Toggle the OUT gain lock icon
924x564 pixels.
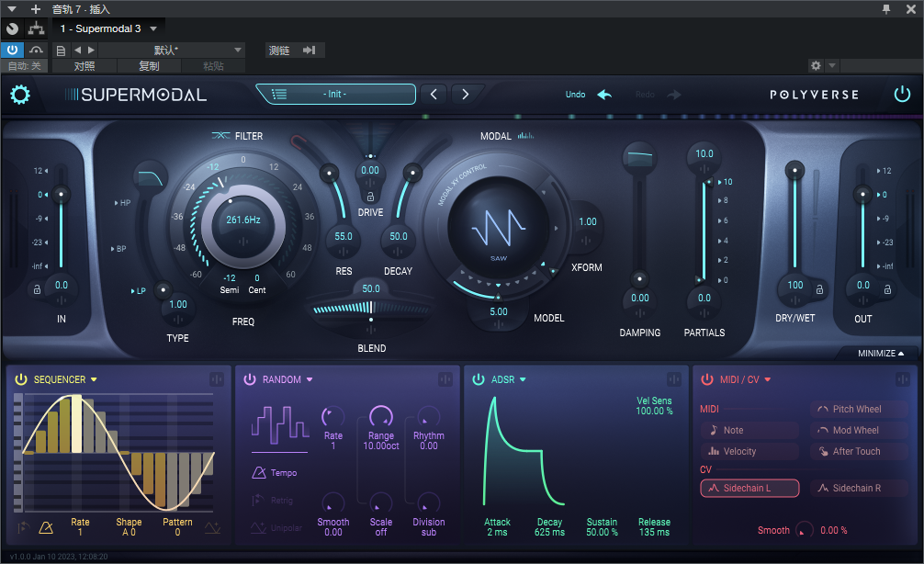coord(887,289)
